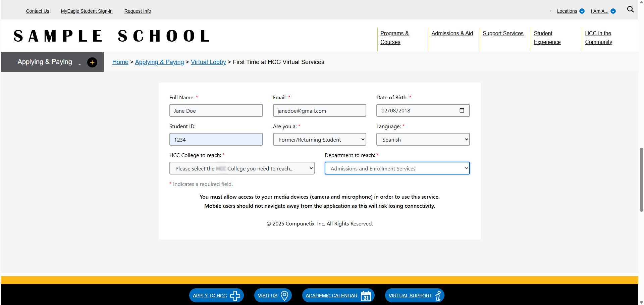Click the Apply to HCC cross icon

(x=235, y=296)
